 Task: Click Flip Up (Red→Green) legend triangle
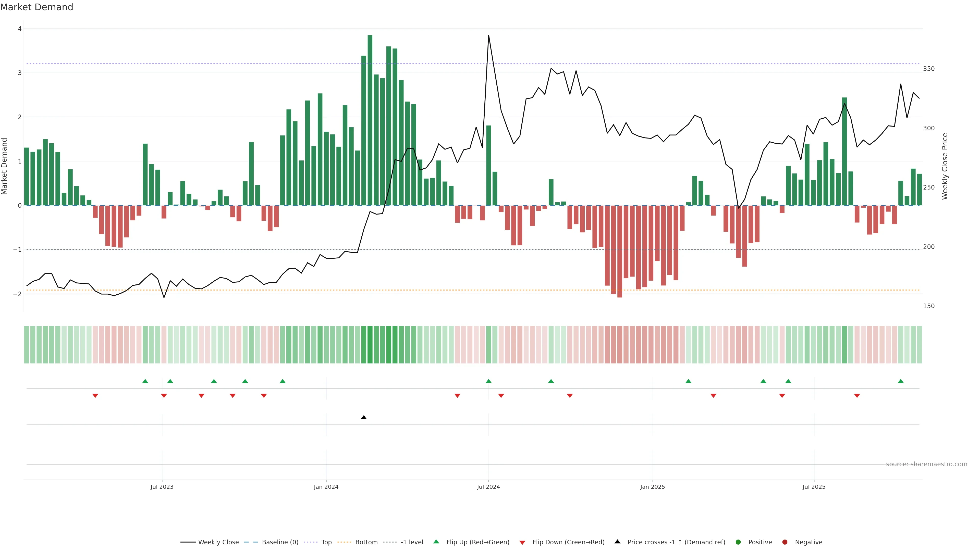(x=436, y=542)
